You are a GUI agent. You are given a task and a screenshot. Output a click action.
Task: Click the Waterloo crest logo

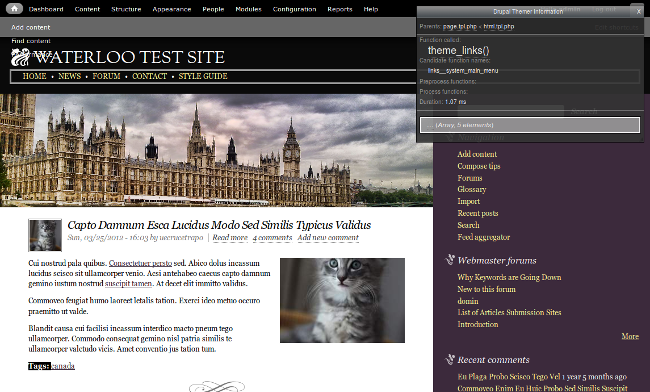(x=20, y=57)
